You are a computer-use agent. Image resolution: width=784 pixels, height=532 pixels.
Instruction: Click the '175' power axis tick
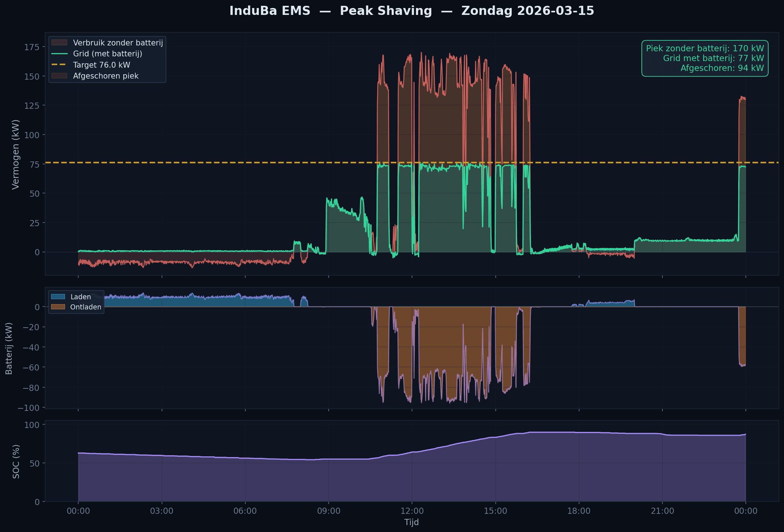32,47
